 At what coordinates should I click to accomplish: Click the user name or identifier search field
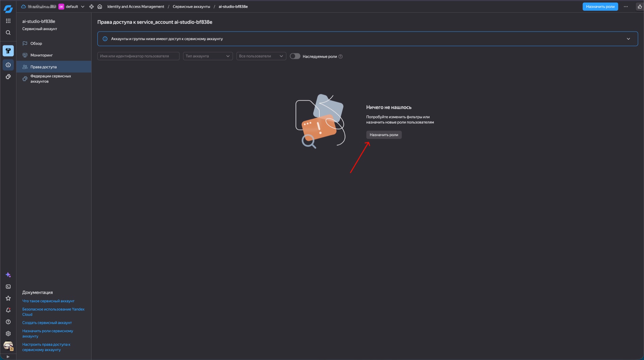point(138,56)
